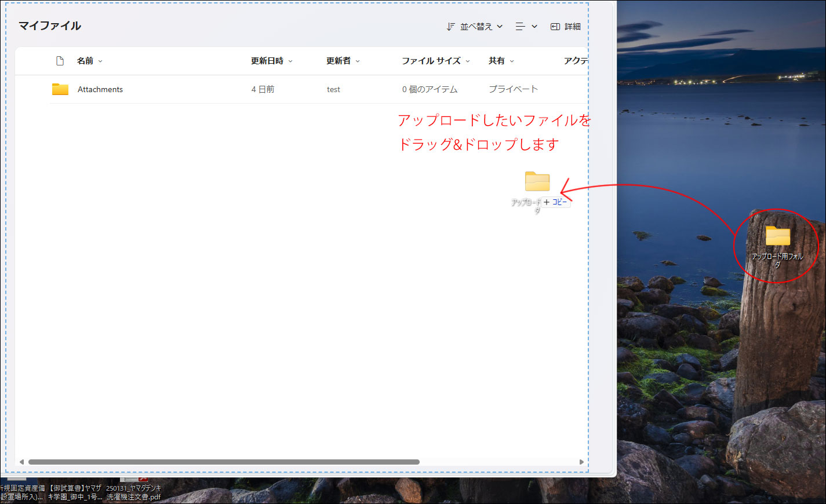Open the 更新者 column header menu
826x504 pixels.
tap(343, 61)
